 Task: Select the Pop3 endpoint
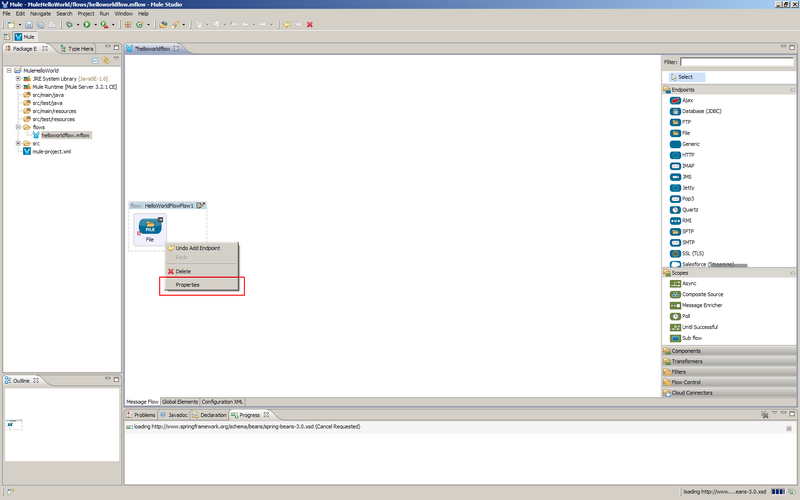682,199
